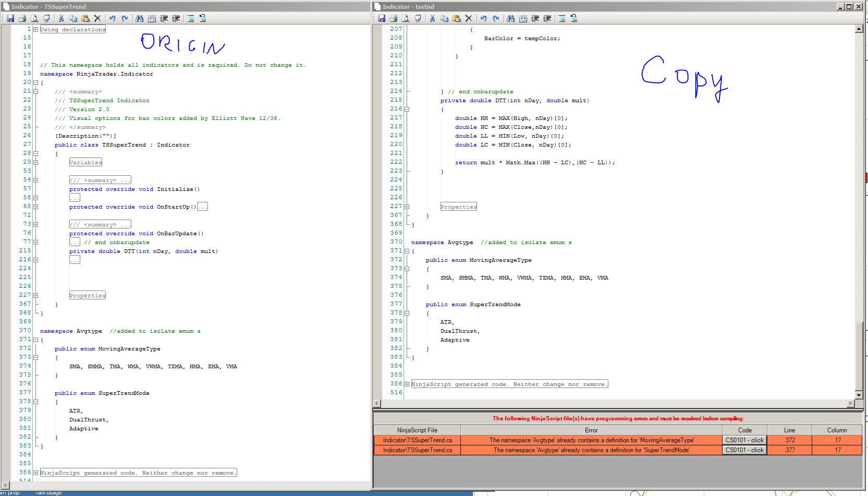Image resolution: width=868 pixels, height=496 pixels.
Task: Collapse MovingAverageType enum body in TSSuperTrend
Action: (35, 357)
